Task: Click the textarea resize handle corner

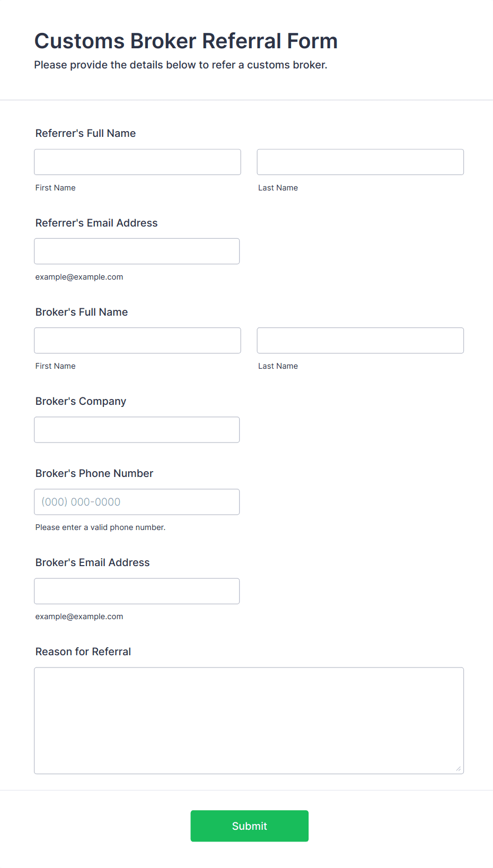Action: click(459, 768)
